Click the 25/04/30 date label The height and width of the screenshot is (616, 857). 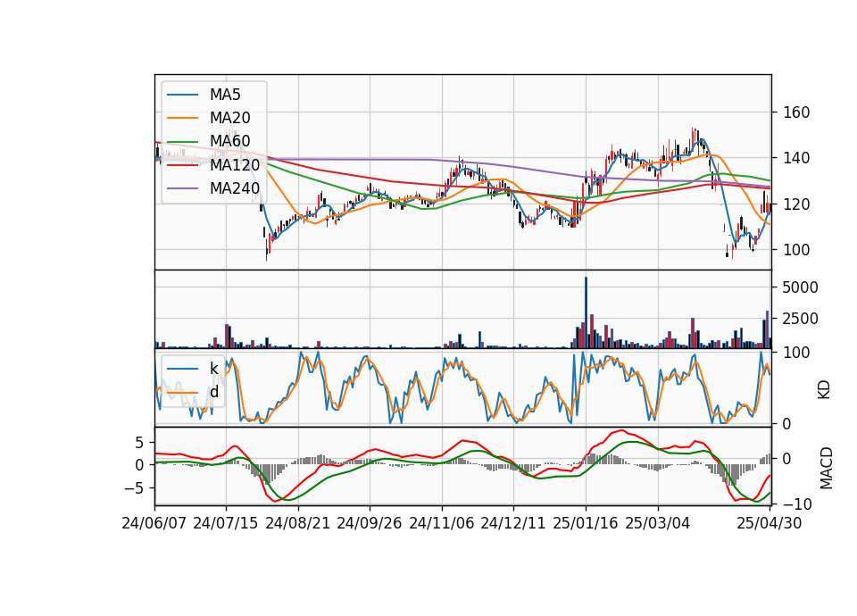tap(770, 523)
